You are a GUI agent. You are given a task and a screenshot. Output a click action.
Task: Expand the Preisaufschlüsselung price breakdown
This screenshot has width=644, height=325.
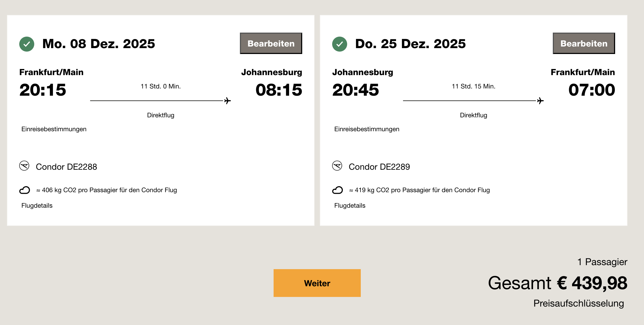tap(578, 303)
